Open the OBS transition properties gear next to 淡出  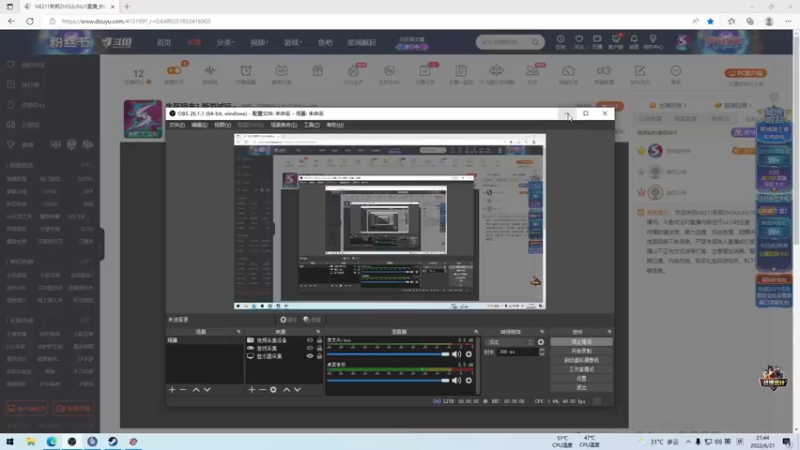click(541, 342)
